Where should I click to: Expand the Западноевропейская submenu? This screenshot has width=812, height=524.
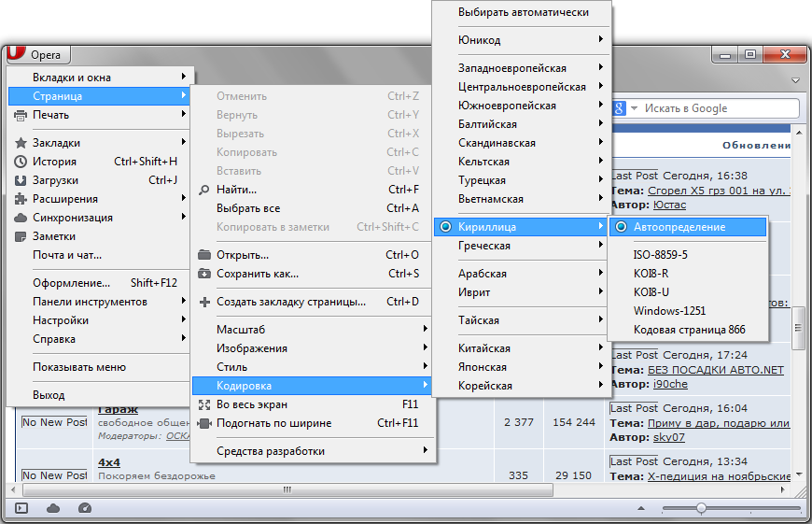point(521,68)
